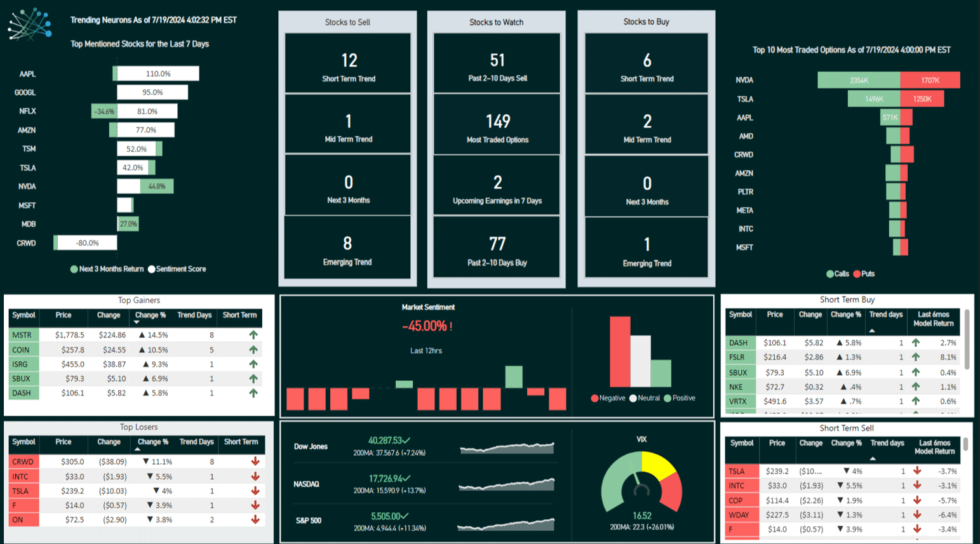Viewport: 980px width, 544px height.
Task: Toggle sort arrow under Short Term Buy Trend days
Action: [x=872, y=331]
